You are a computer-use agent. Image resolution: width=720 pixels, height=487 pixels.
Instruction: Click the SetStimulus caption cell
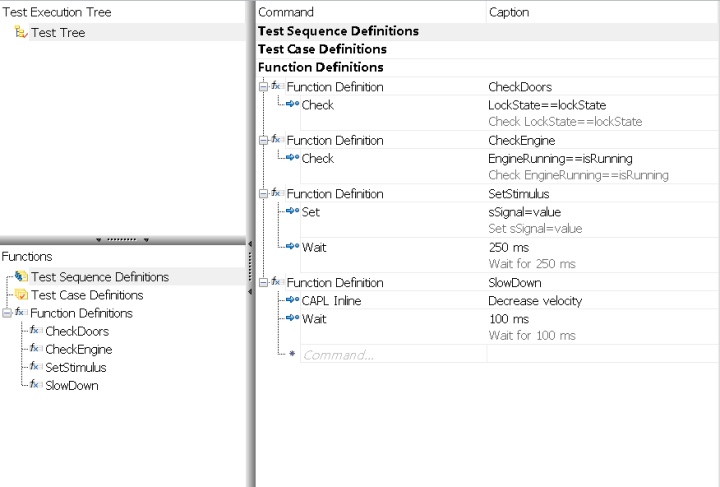pos(602,194)
